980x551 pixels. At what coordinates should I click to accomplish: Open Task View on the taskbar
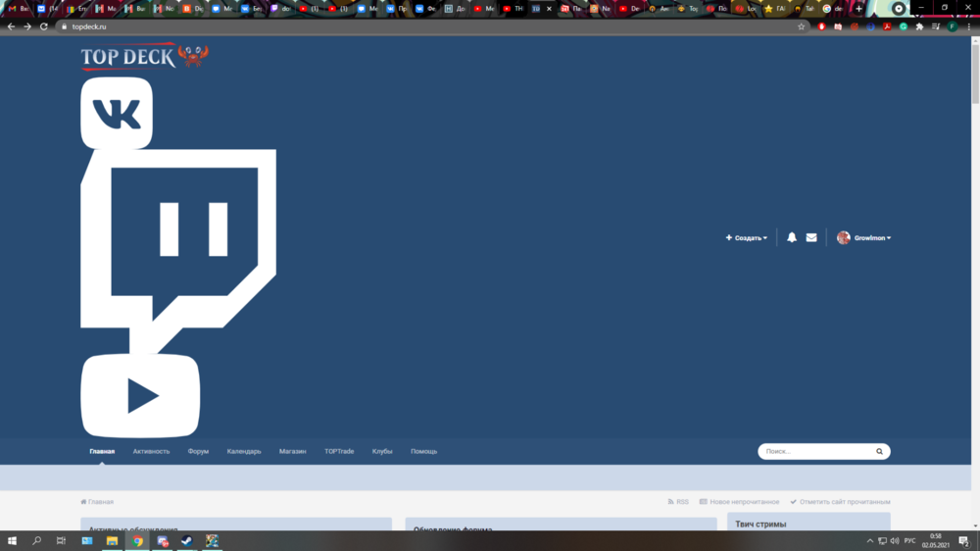[x=61, y=541]
